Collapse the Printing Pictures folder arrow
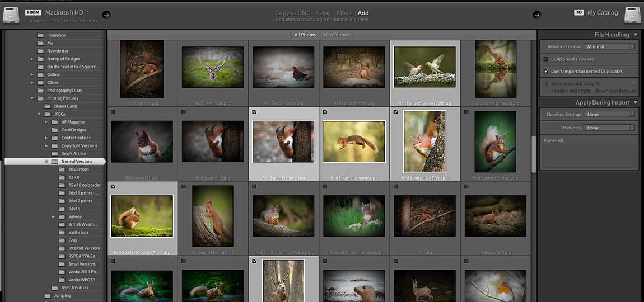 32,98
